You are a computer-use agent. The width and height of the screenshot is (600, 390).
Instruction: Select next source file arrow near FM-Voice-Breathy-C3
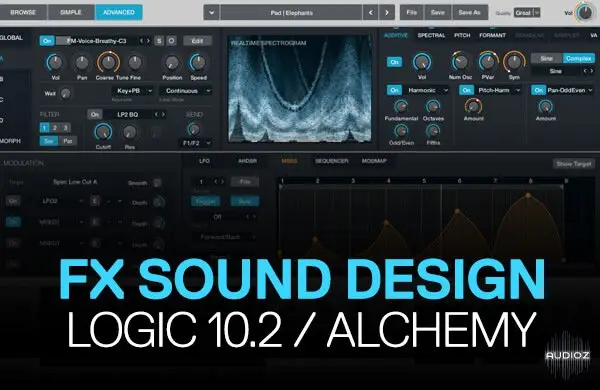click(x=148, y=41)
